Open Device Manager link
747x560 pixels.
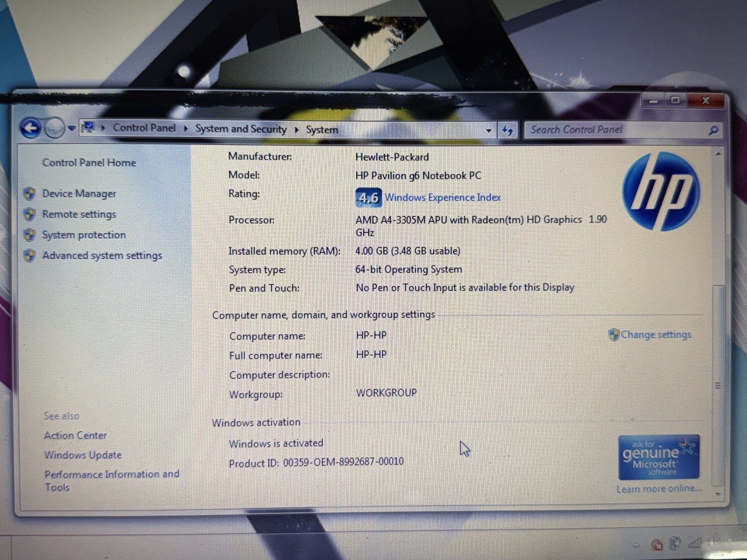[79, 193]
